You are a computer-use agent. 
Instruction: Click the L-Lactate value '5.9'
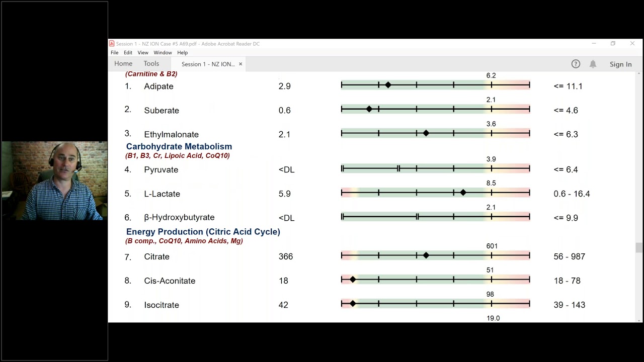[284, 194]
